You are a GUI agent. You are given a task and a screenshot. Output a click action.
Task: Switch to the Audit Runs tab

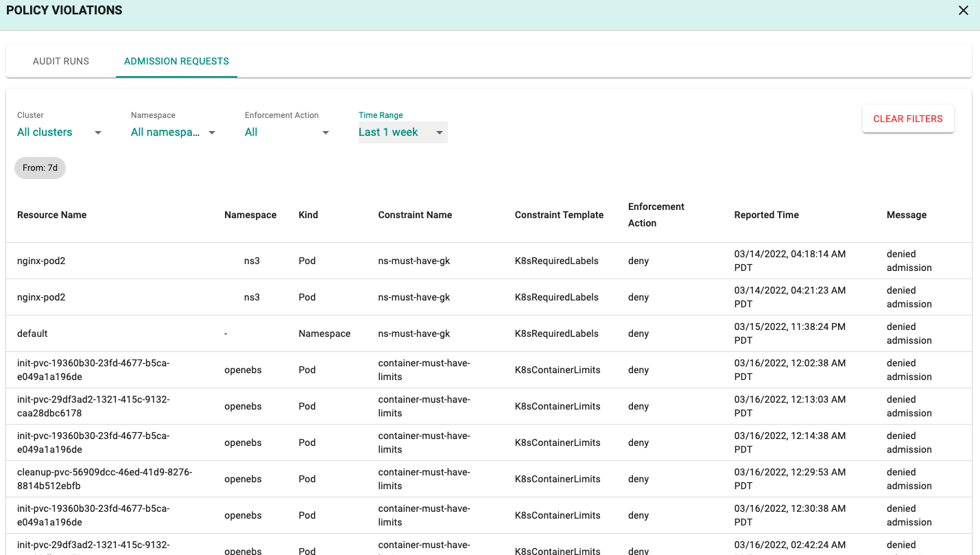click(x=61, y=61)
